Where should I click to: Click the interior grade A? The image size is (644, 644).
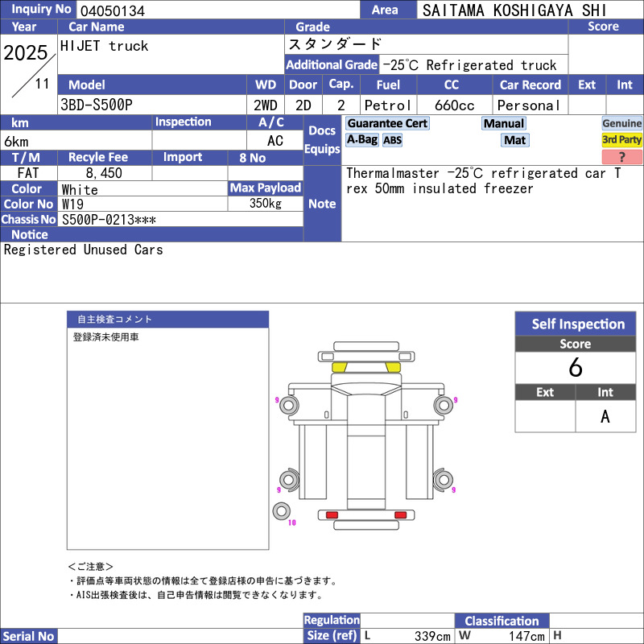[605, 416]
